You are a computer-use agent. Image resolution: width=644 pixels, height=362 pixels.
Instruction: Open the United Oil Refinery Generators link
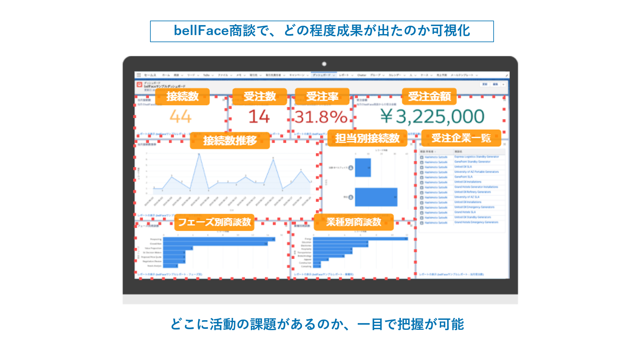pyautogui.click(x=473, y=192)
